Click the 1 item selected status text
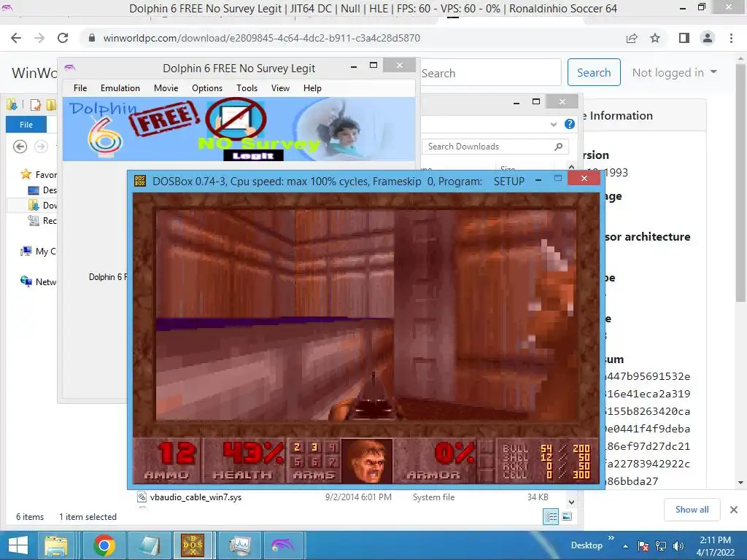 pyautogui.click(x=88, y=517)
